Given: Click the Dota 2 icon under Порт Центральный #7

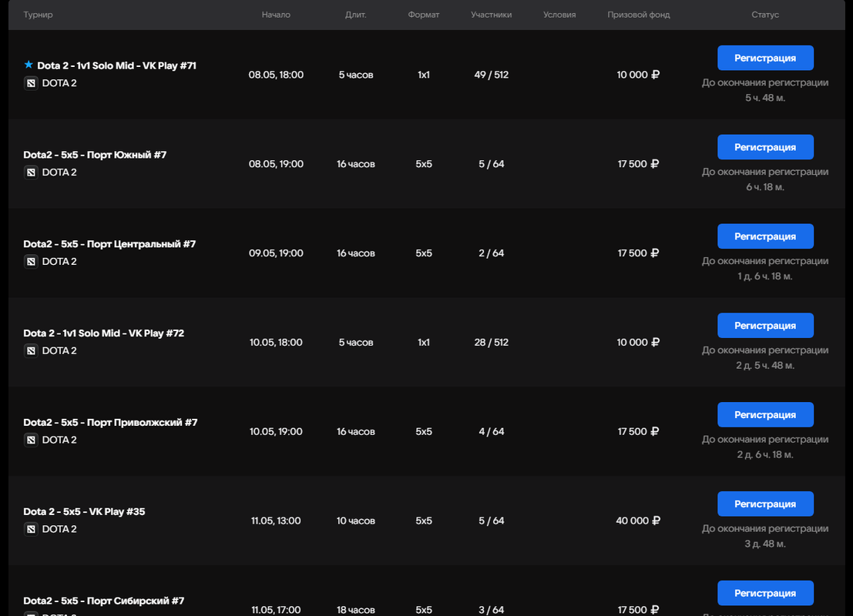Looking at the screenshot, I should pyautogui.click(x=31, y=262).
